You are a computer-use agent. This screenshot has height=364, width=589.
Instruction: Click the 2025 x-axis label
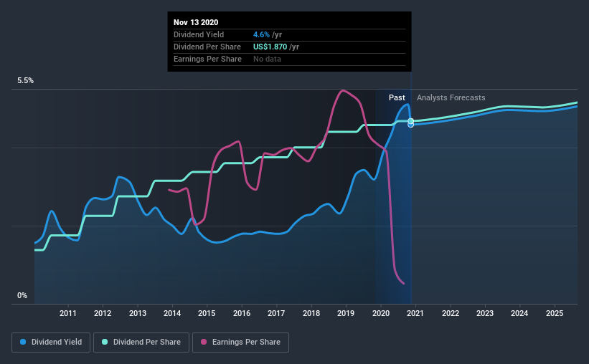pyautogui.click(x=555, y=313)
